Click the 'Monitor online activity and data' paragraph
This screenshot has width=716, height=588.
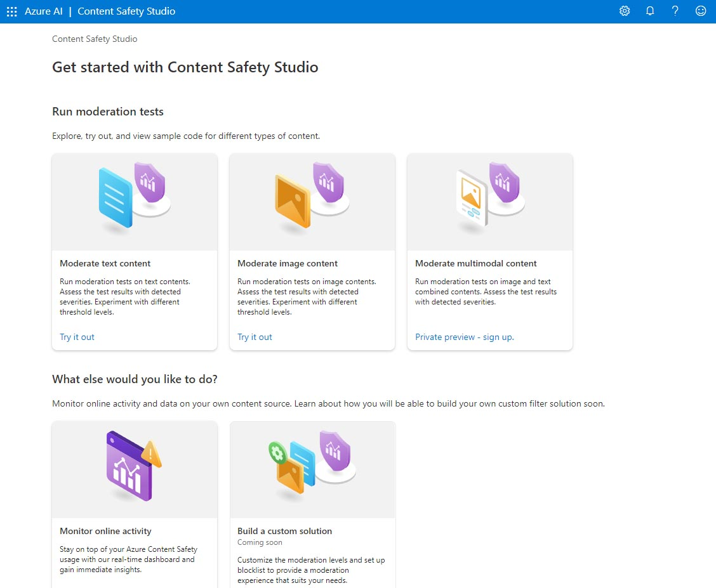[x=328, y=403]
